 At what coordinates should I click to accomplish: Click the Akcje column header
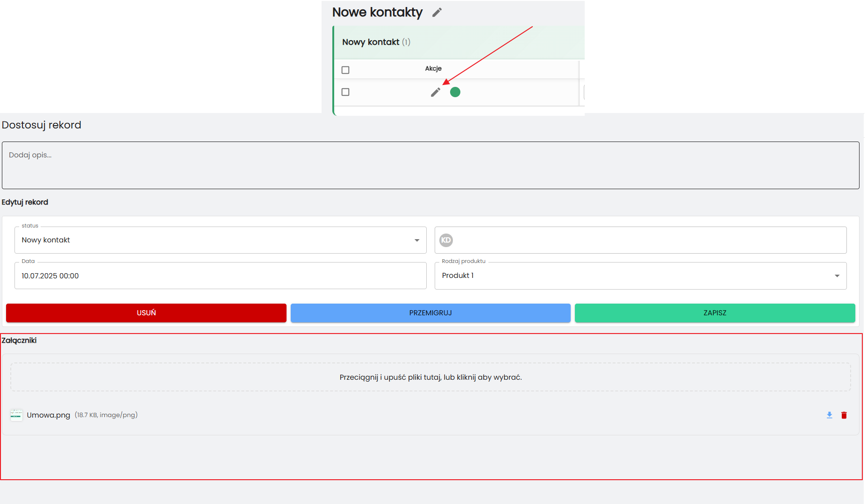tap(433, 69)
